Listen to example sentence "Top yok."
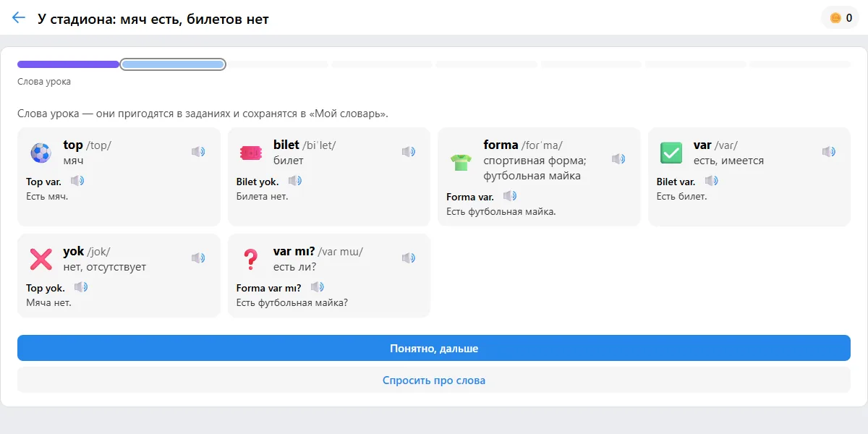This screenshot has height=434, width=868. 81,287
